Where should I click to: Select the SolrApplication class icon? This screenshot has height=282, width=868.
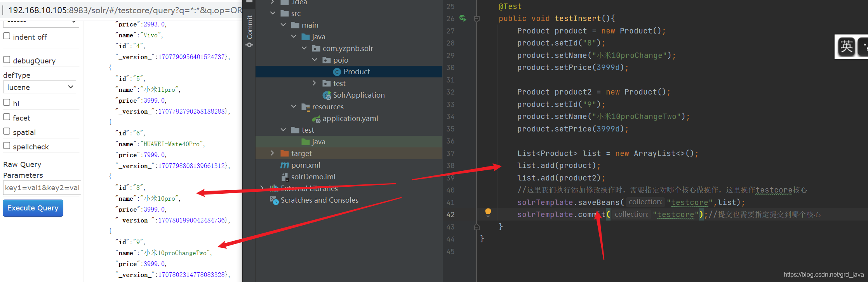[x=327, y=95]
